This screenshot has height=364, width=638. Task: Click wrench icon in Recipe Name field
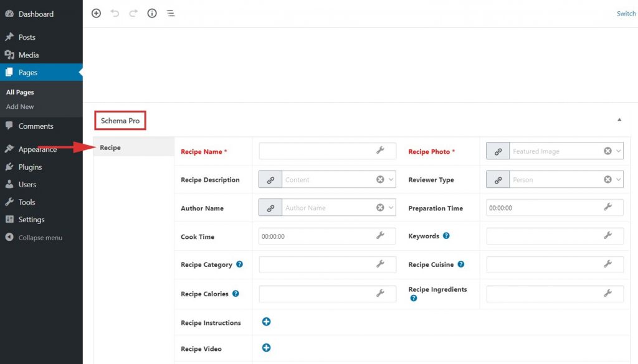[x=380, y=151]
